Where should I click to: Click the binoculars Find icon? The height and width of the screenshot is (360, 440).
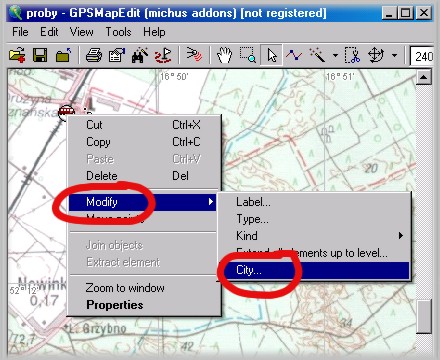[x=140, y=55]
